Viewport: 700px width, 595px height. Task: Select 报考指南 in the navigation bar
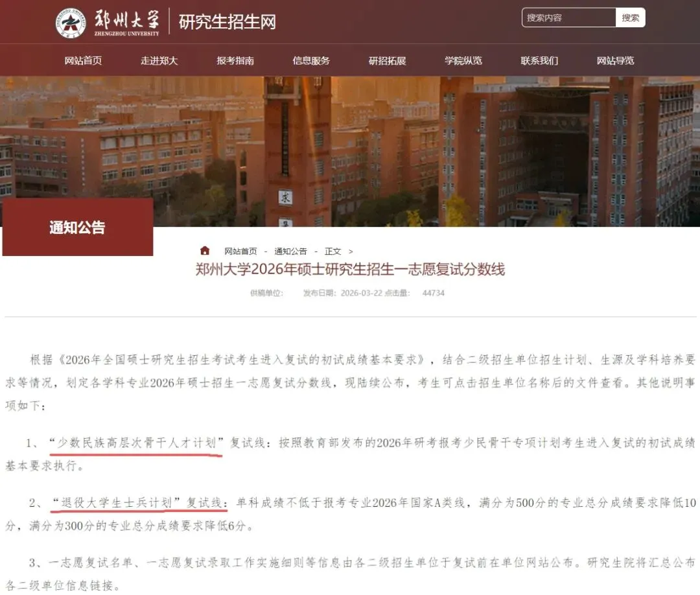(235, 61)
